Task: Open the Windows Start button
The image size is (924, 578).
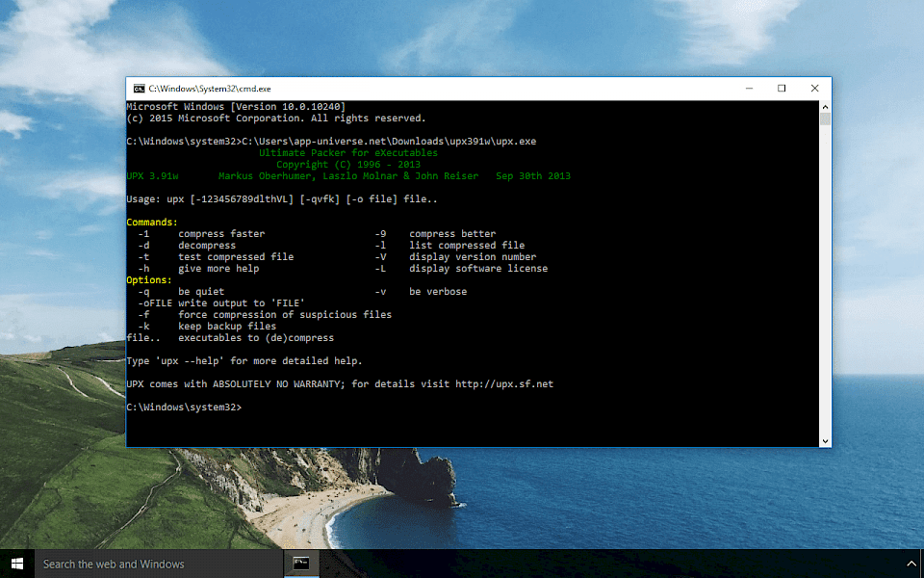Action: tap(17, 564)
